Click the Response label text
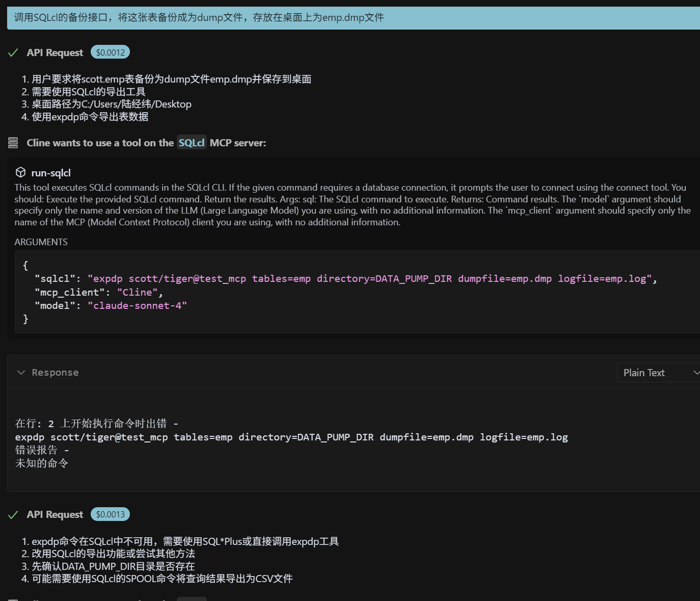700x601 pixels. click(55, 373)
